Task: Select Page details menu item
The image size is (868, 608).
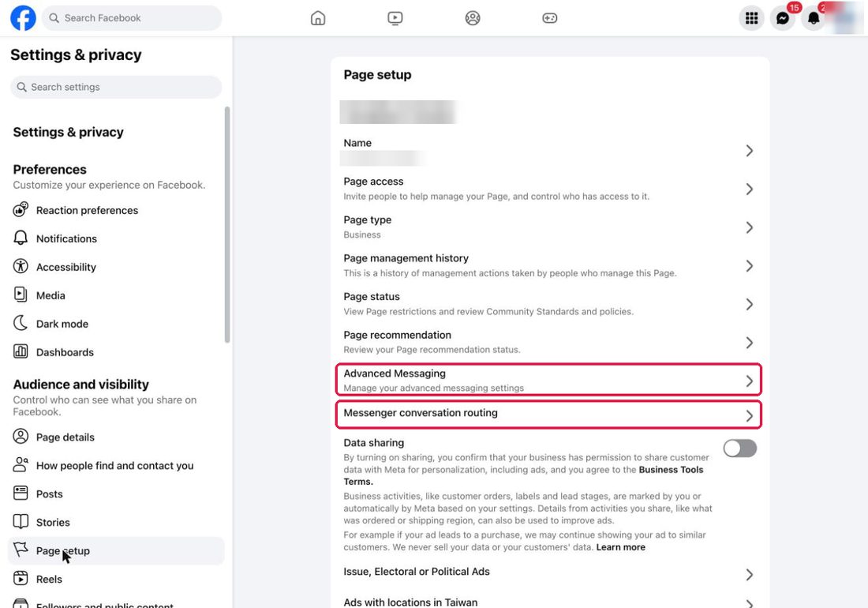Action: click(x=116, y=437)
